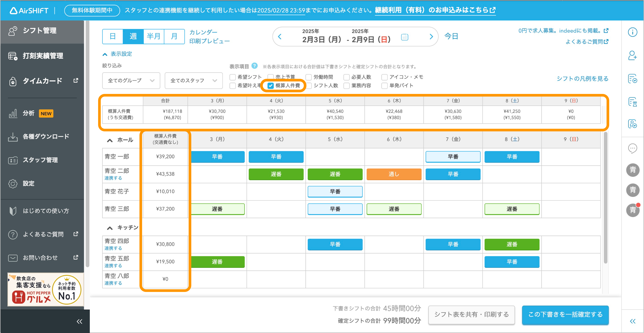Screen dimensions: 644x333
Task: Click the calendar icon in date range
Action: [404, 37]
